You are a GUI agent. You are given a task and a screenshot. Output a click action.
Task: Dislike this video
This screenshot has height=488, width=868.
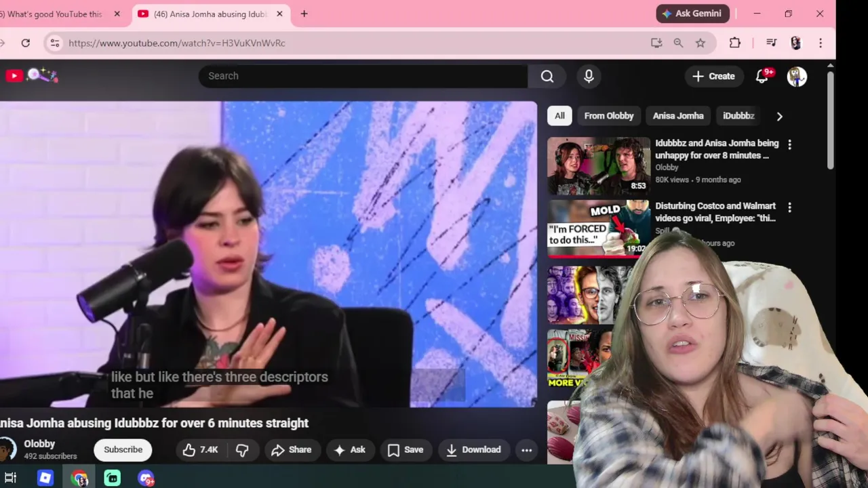(x=243, y=449)
